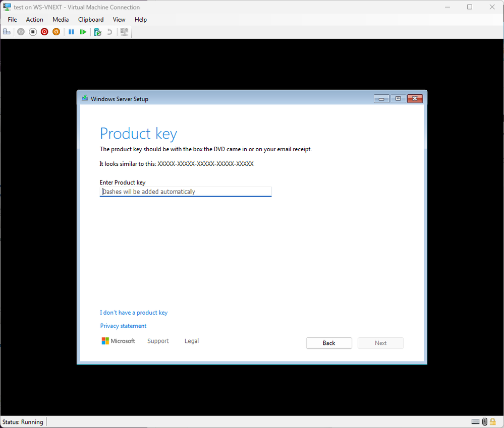Click the Microsoft logo in setup
This screenshot has width=504, height=428.
(118, 341)
